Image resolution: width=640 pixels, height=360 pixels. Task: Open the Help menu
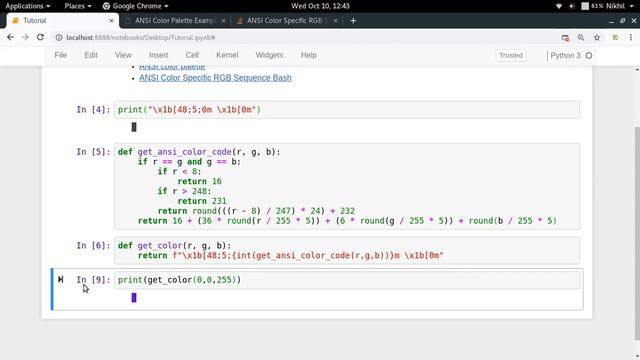309,55
